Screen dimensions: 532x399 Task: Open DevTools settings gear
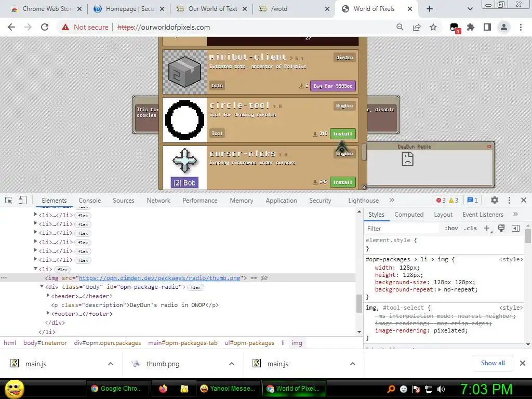pyautogui.click(x=495, y=200)
